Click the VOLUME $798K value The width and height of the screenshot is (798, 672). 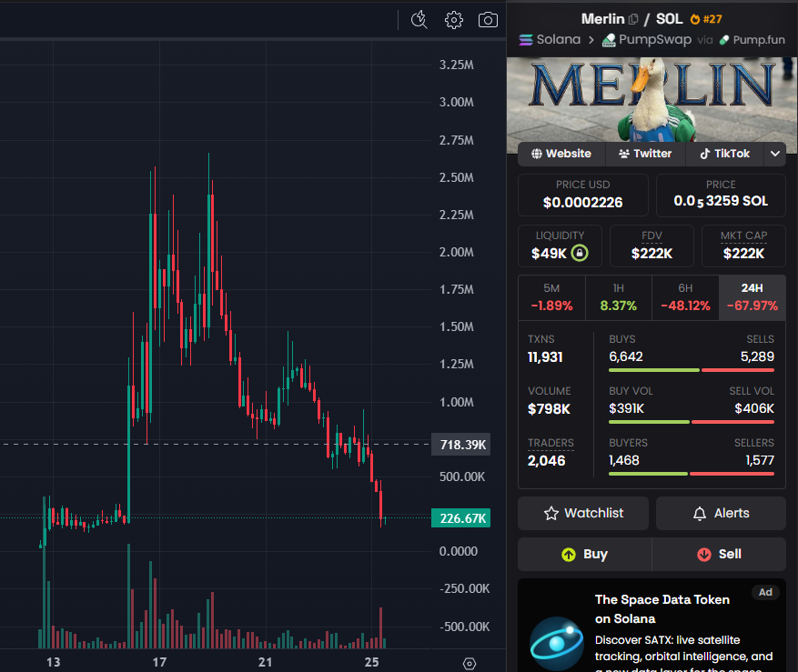coord(549,409)
